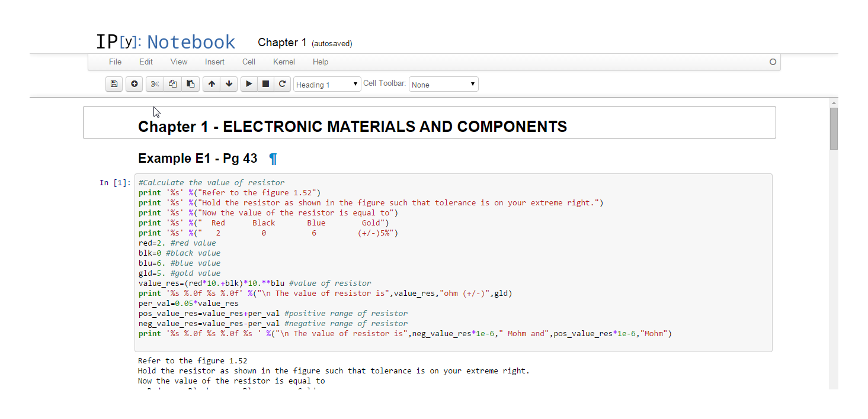Open the Heading 1 cell type dropdown
Image resolution: width=868 pixels, height=419 pixels.
pyautogui.click(x=327, y=85)
